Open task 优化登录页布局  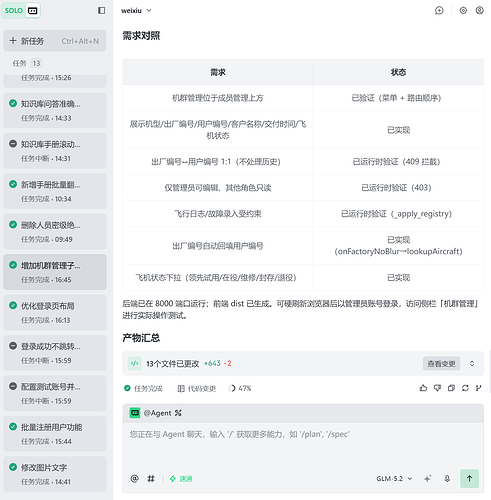click(55, 312)
